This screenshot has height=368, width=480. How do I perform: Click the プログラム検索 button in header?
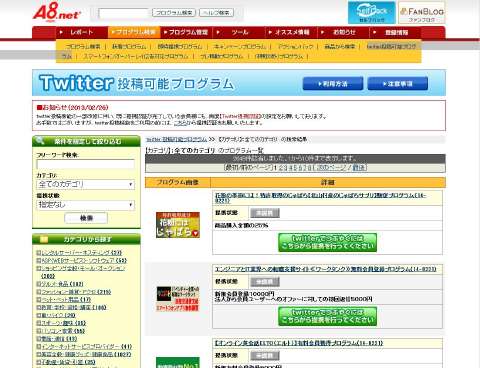[x=174, y=13]
